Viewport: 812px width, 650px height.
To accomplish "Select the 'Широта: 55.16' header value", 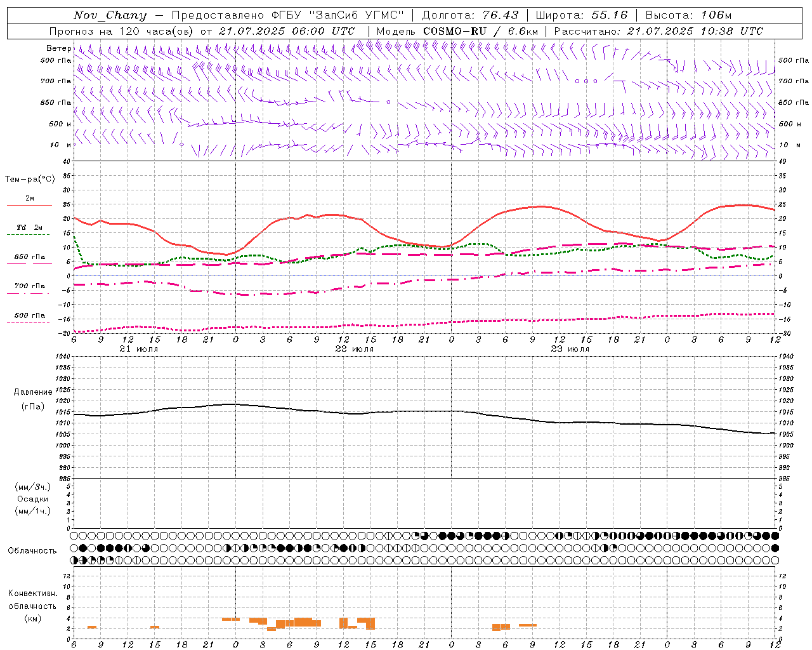I will click(x=582, y=15).
